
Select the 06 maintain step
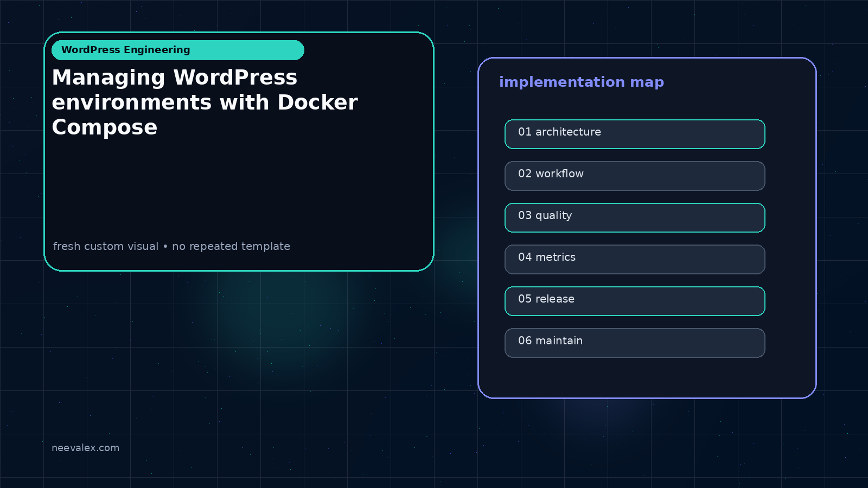coord(635,343)
